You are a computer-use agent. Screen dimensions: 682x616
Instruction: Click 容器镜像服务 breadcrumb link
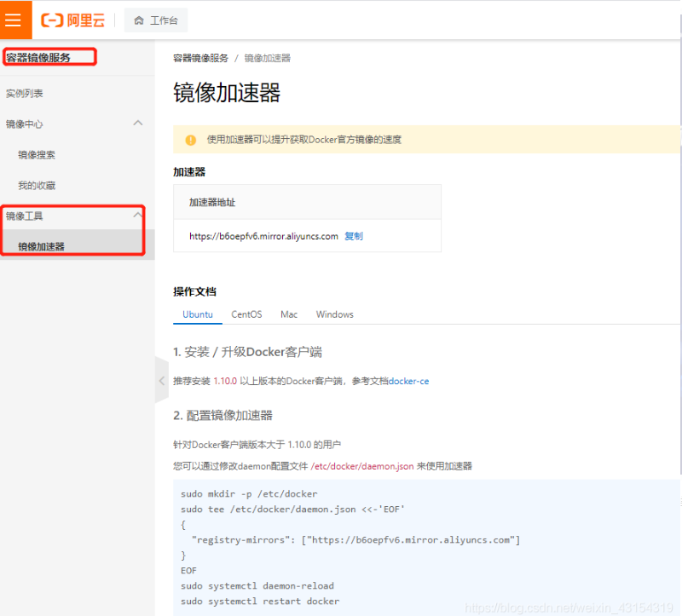click(200, 58)
